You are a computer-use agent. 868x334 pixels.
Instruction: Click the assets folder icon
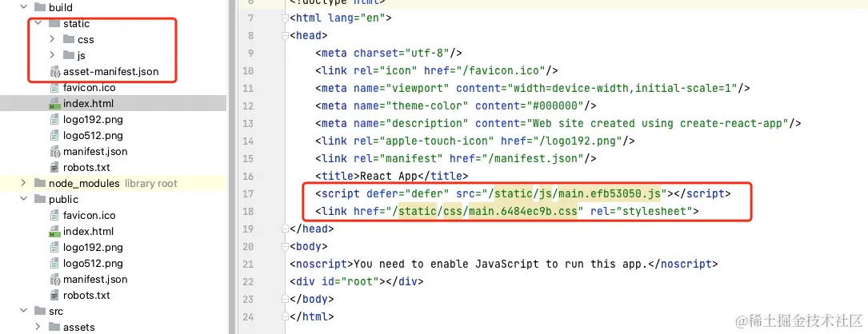pyautogui.click(x=54, y=328)
